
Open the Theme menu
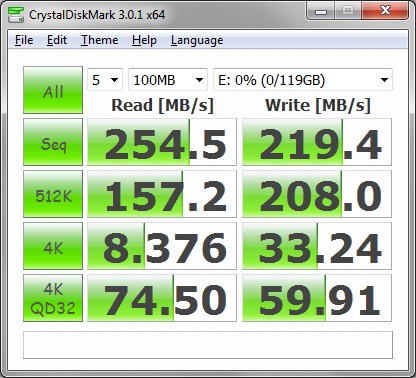pyautogui.click(x=100, y=40)
